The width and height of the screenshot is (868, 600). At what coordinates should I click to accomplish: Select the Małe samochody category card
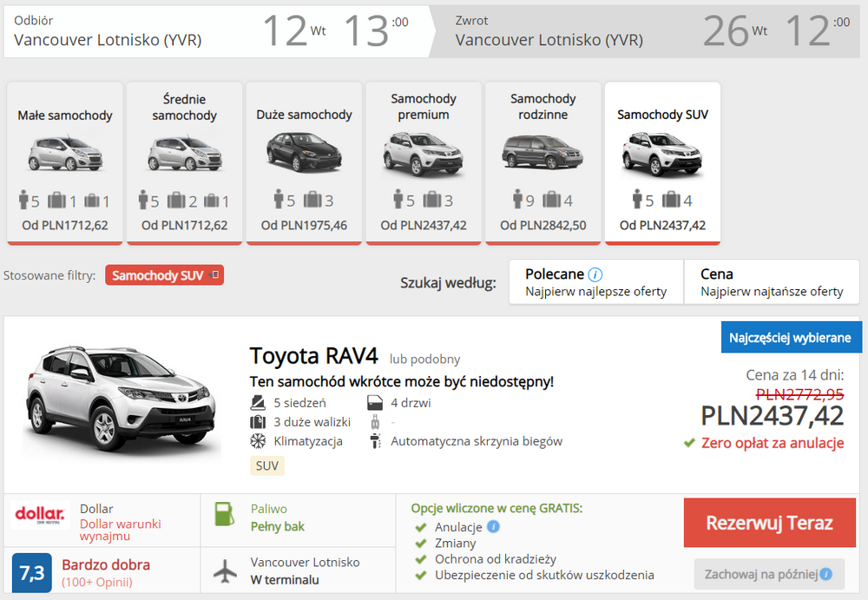click(65, 163)
